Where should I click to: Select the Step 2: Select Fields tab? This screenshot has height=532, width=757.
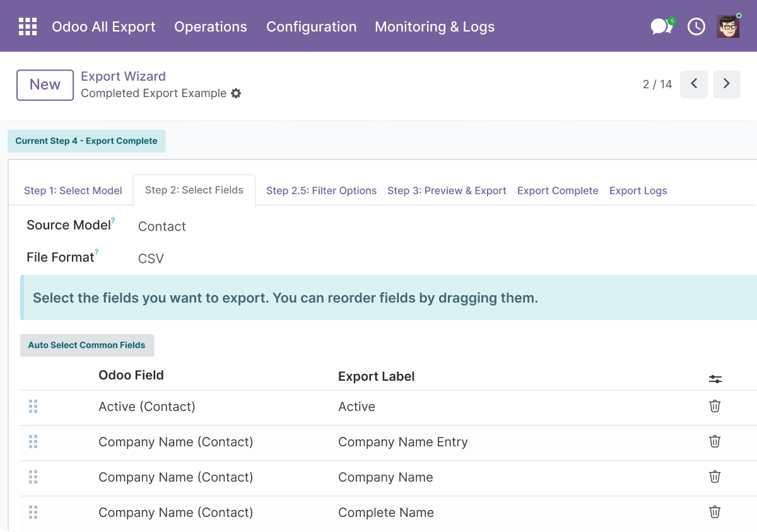click(x=194, y=190)
